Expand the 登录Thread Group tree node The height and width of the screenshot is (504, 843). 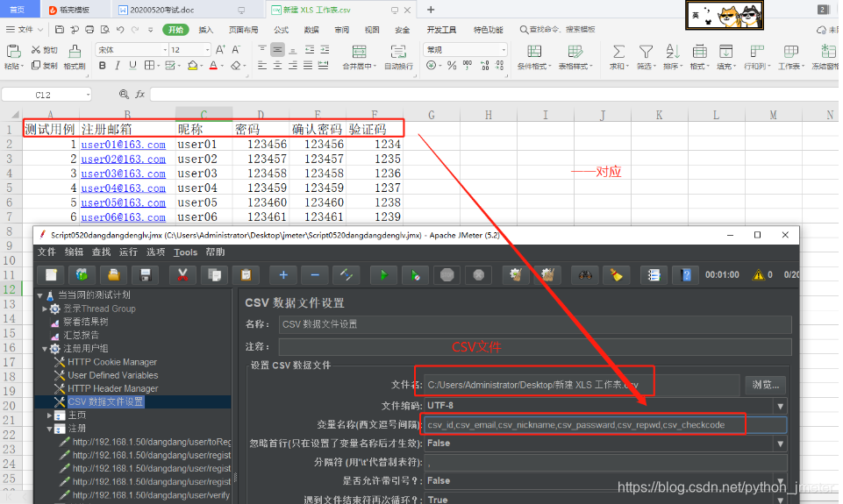pyautogui.click(x=45, y=309)
